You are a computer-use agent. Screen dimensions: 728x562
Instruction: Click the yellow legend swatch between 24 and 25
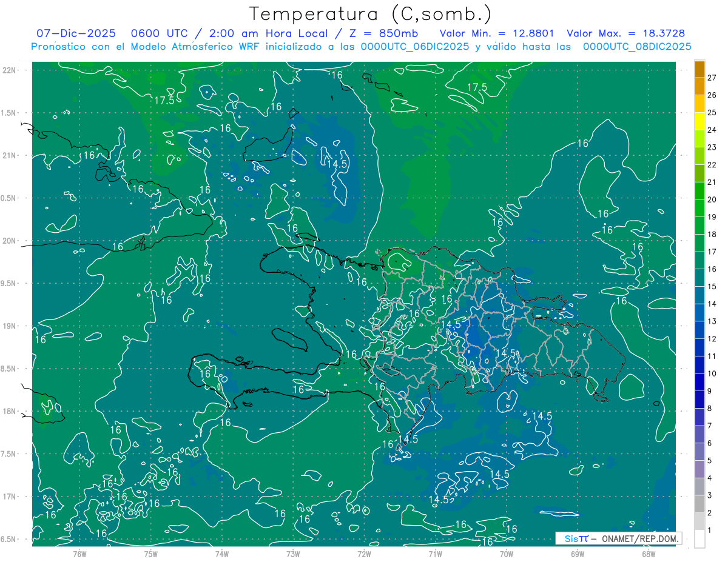(x=699, y=121)
